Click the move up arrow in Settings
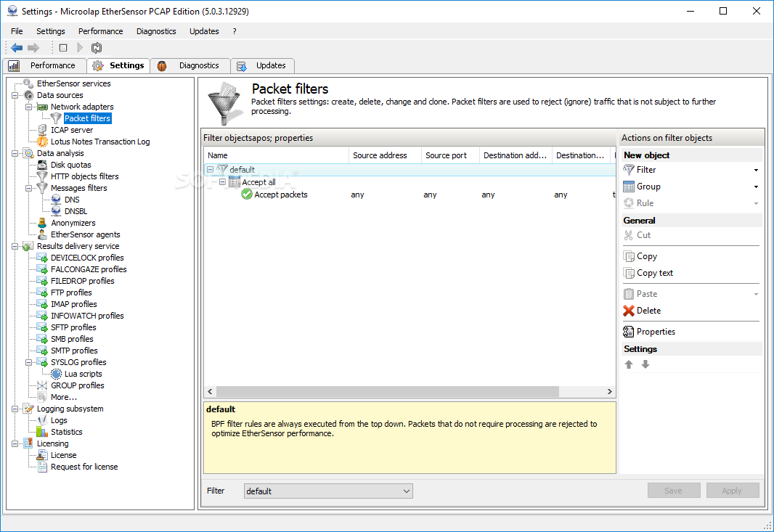 tap(629, 364)
